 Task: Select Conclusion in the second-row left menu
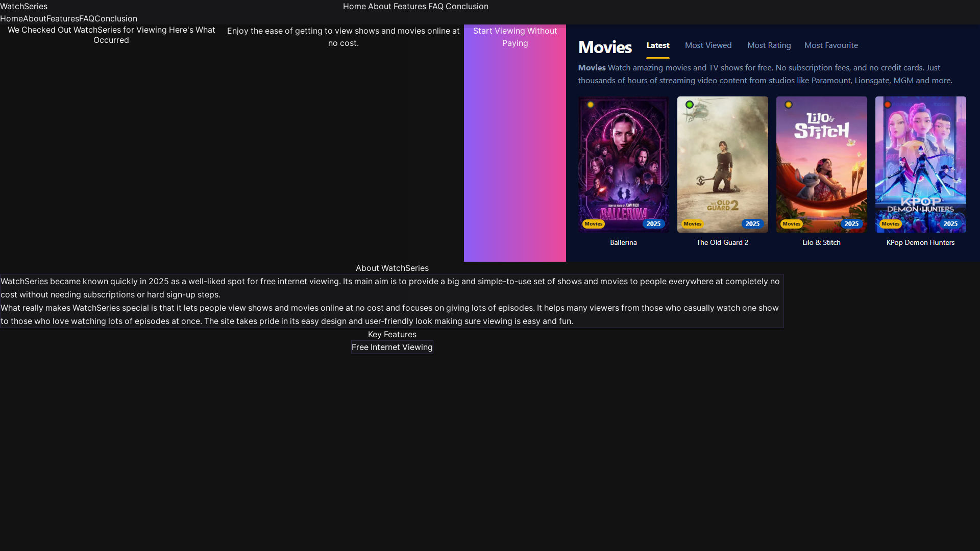pos(116,18)
